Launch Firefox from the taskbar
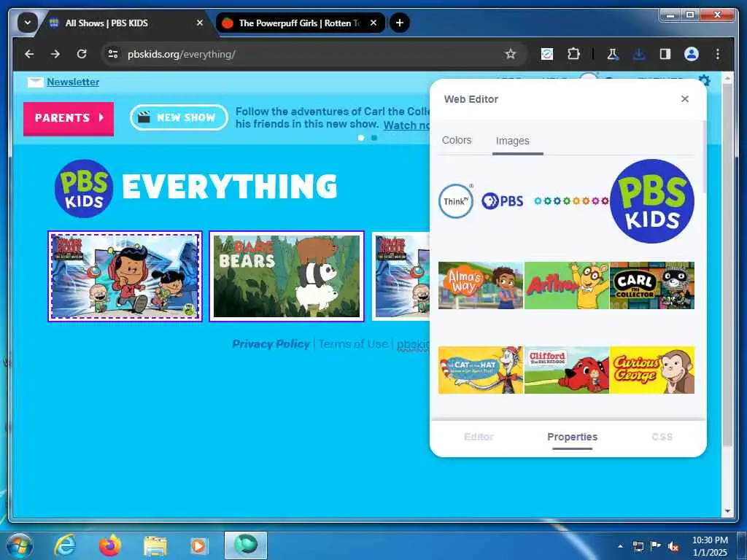This screenshot has width=747, height=560. point(109,545)
